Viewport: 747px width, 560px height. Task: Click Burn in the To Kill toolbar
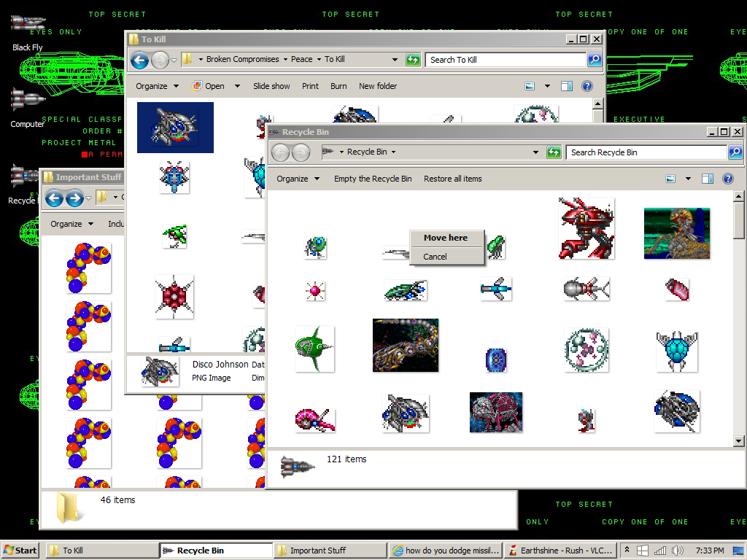pyautogui.click(x=338, y=86)
